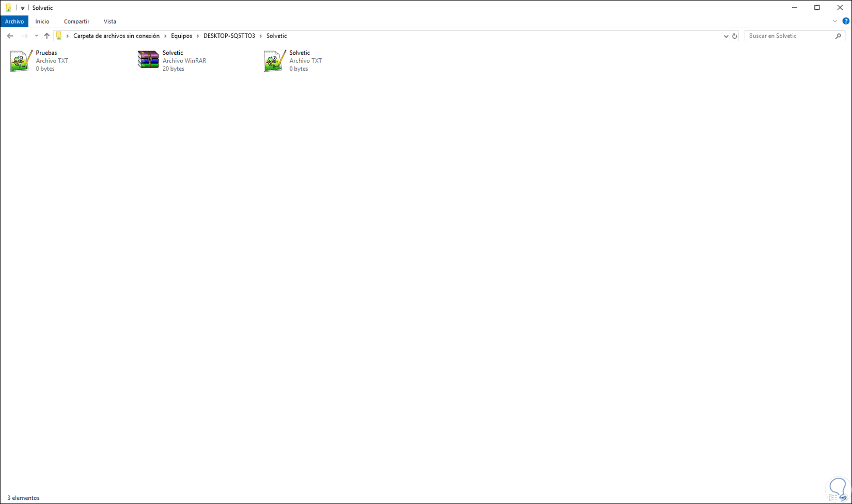Open the Quick Access Toolbar customize dropdown

(x=23, y=8)
